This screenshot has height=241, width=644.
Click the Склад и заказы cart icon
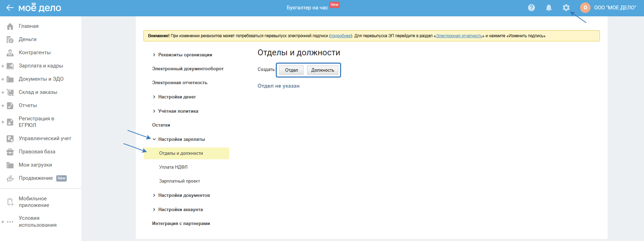10,93
